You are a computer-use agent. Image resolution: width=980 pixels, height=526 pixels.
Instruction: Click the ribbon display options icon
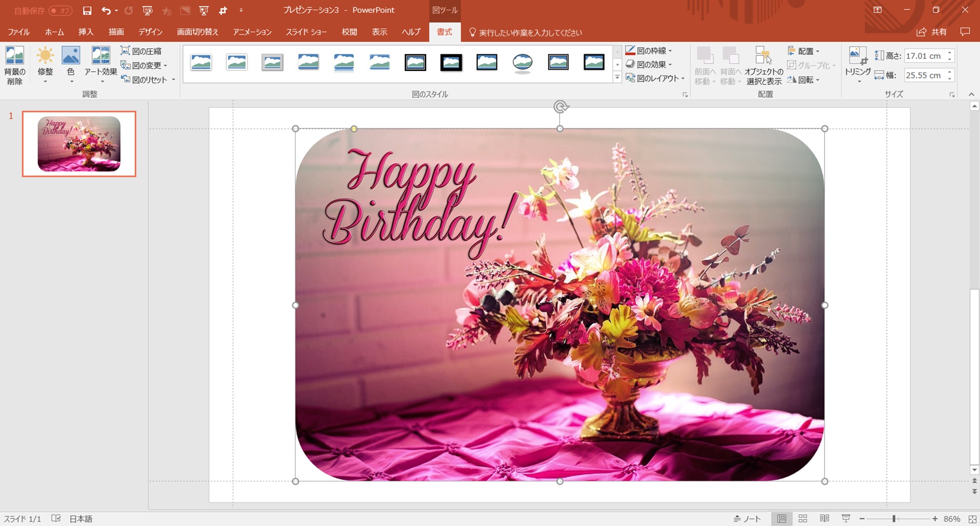pyautogui.click(x=877, y=10)
